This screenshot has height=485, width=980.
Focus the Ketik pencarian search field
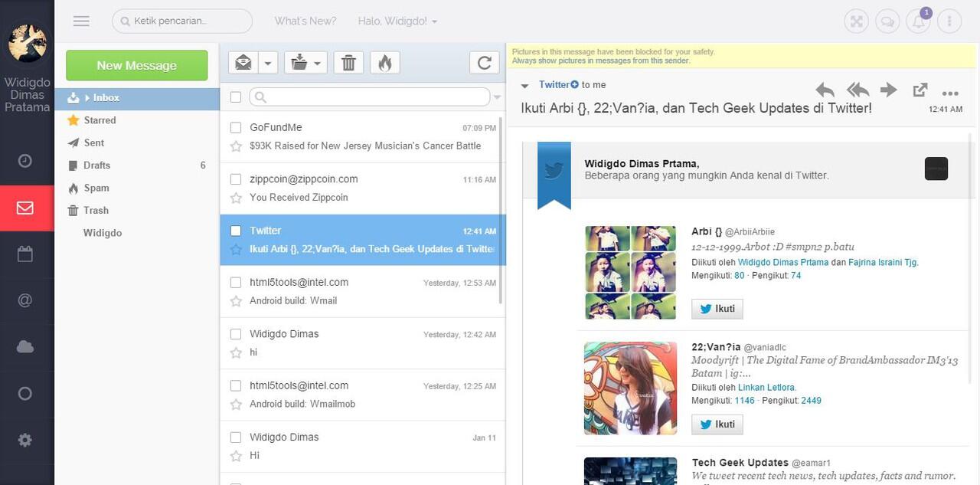(182, 21)
